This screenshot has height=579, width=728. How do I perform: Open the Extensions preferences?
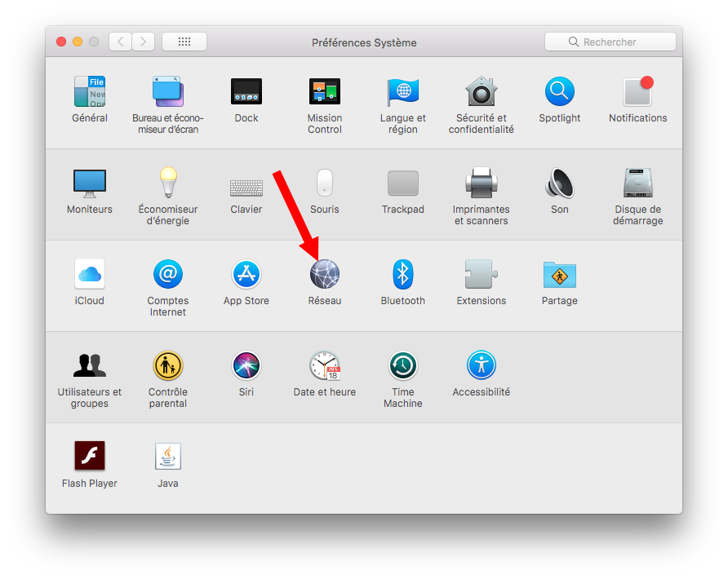(x=482, y=274)
